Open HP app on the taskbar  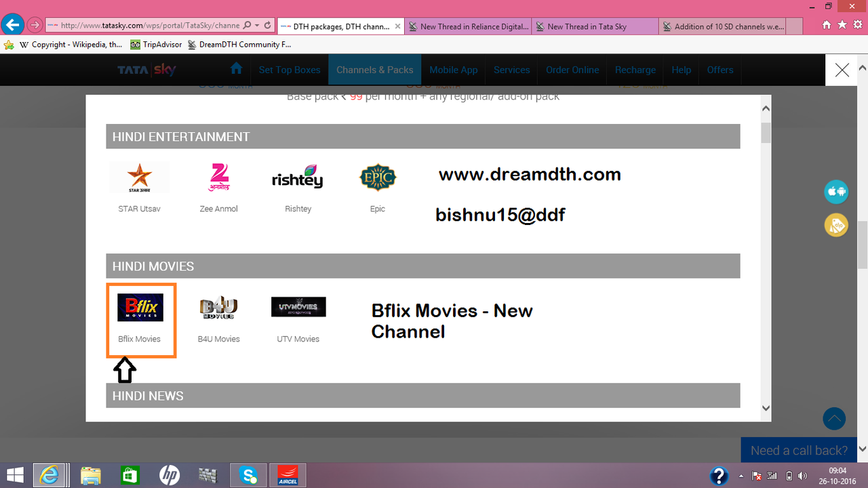pyautogui.click(x=169, y=476)
